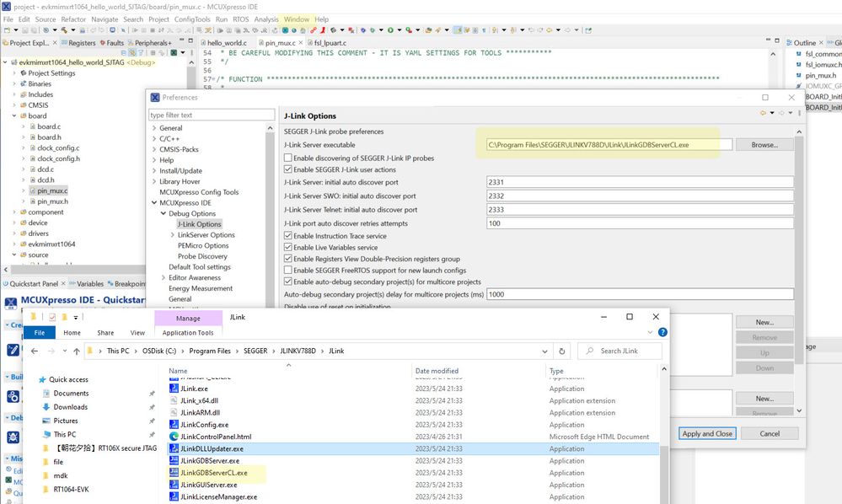
Task: Expand C/C++ in Preferences tree
Action: [154, 138]
